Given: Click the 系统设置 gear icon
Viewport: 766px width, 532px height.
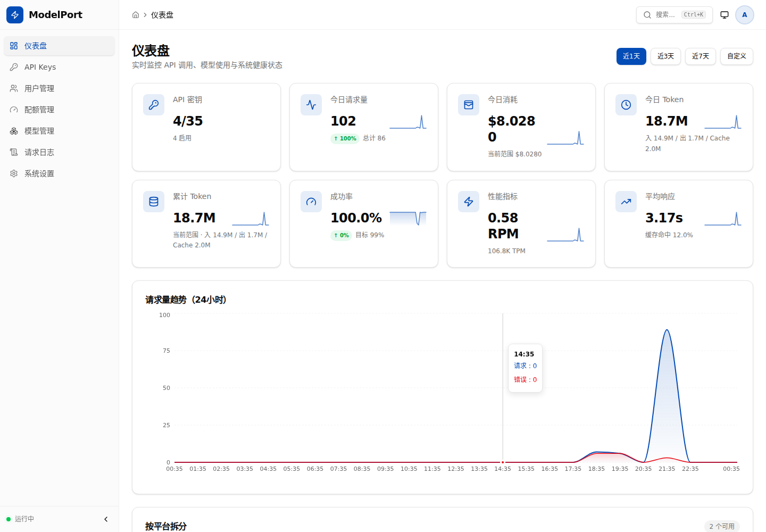Looking at the screenshot, I should click(x=14, y=173).
